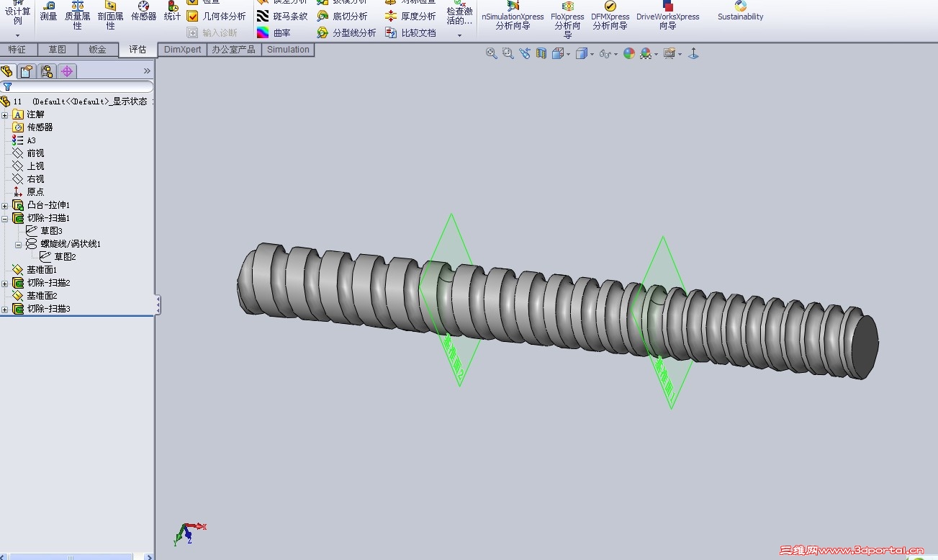Screen dimensions: 938x560
Task: Open the DFMXpress analysis wizard
Action: (610, 16)
